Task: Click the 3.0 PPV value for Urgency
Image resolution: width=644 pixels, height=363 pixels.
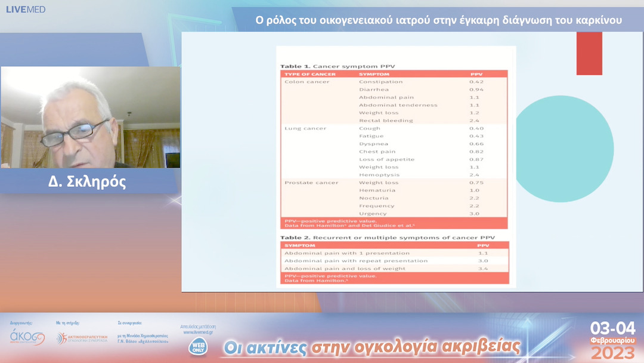Action: point(475,214)
